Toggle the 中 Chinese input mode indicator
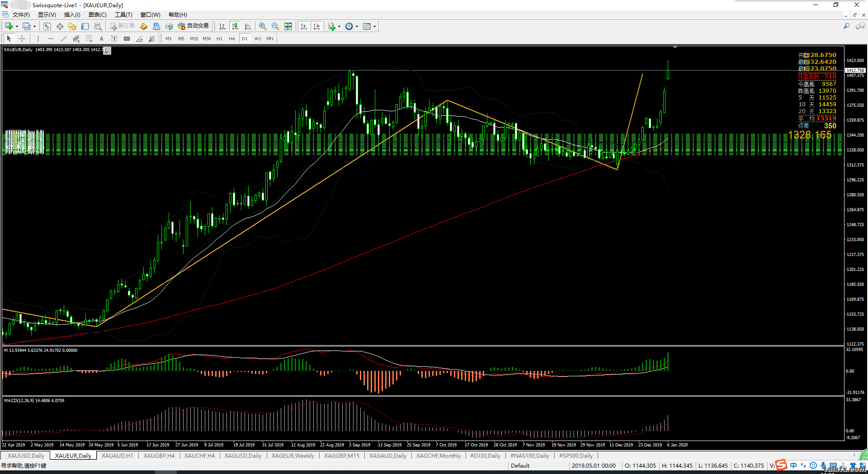The width and height of the screenshot is (868, 474). [x=793, y=465]
